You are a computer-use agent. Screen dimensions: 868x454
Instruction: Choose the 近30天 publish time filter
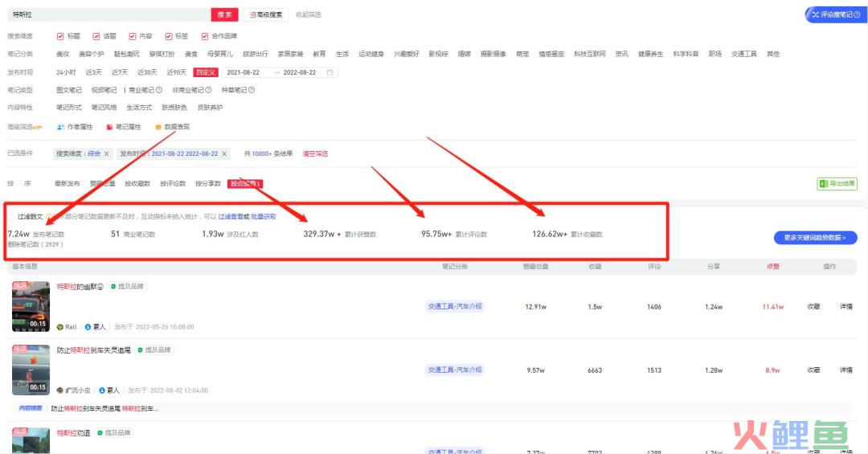[x=147, y=72]
